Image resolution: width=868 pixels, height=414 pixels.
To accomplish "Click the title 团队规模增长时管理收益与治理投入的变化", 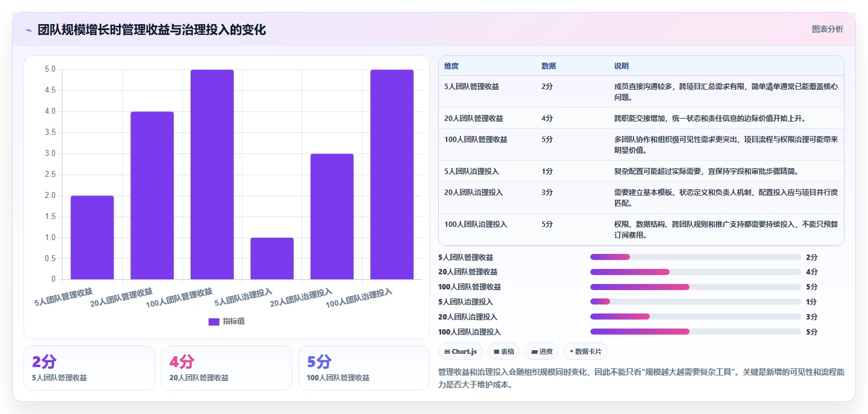I will tap(151, 30).
